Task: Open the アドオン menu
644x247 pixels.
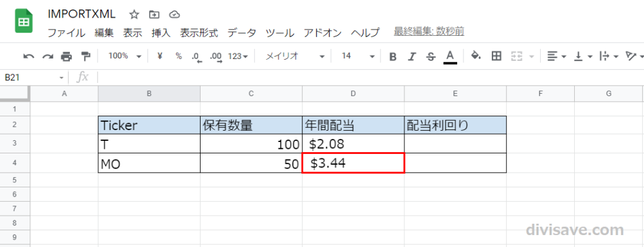Action: [x=323, y=33]
